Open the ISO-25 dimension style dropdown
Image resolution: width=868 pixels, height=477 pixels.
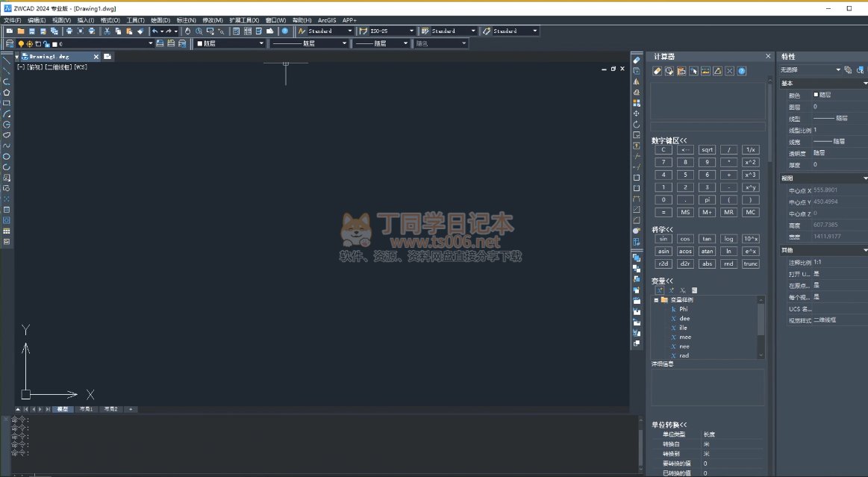pyautogui.click(x=410, y=31)
